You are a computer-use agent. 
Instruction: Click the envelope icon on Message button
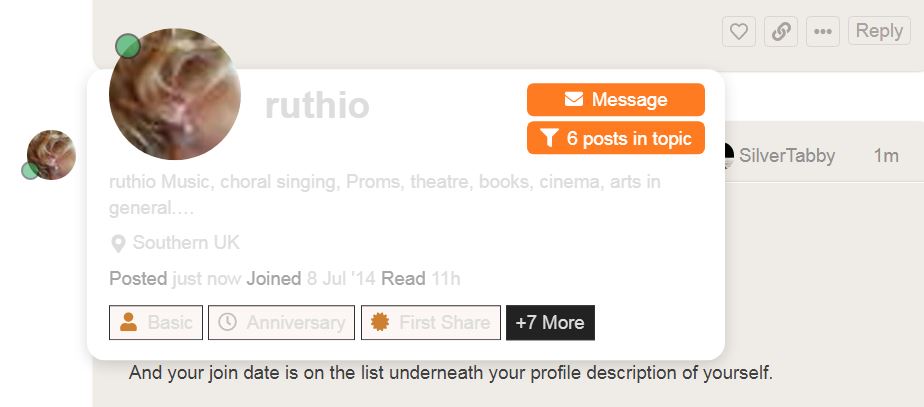(x=574, y=100)
